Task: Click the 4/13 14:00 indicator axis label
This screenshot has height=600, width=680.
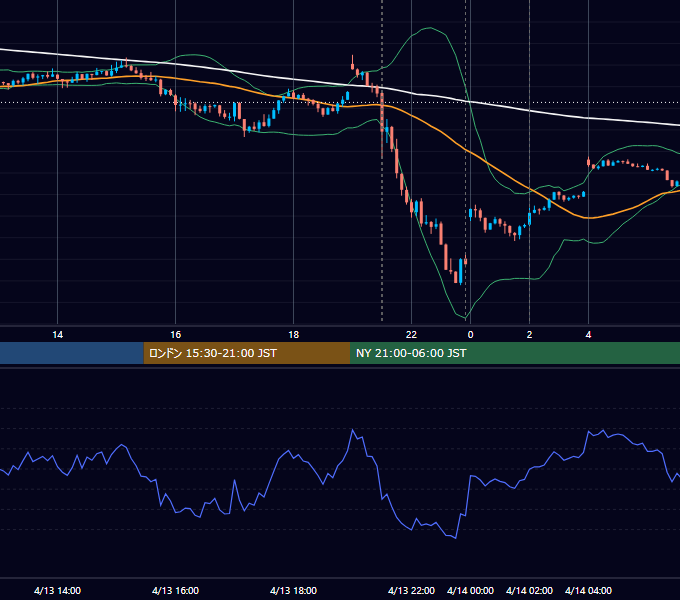Action: click(x=57, y=590)
